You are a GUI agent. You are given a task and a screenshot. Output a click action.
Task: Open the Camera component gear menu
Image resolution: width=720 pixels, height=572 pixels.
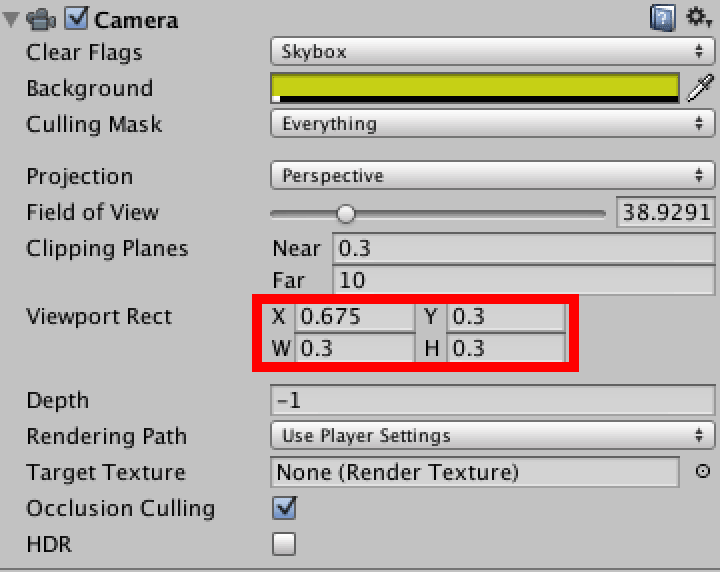coord(698,17)
